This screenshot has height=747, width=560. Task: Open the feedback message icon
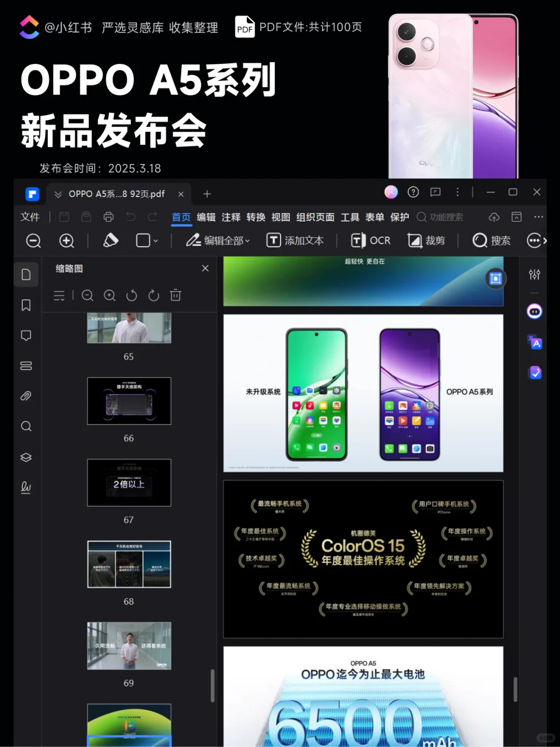(436, 192)
